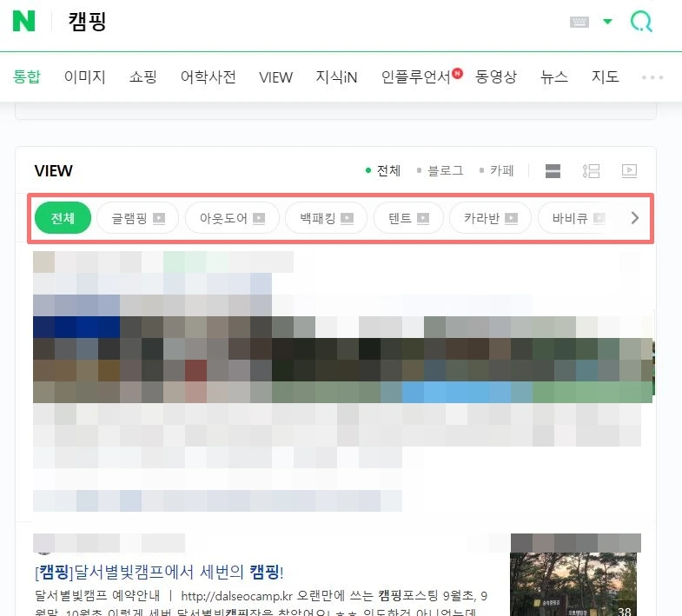The image size is (682, 616).
Task: Select the 전체 radio filter in VIEW
Action: 383,170
